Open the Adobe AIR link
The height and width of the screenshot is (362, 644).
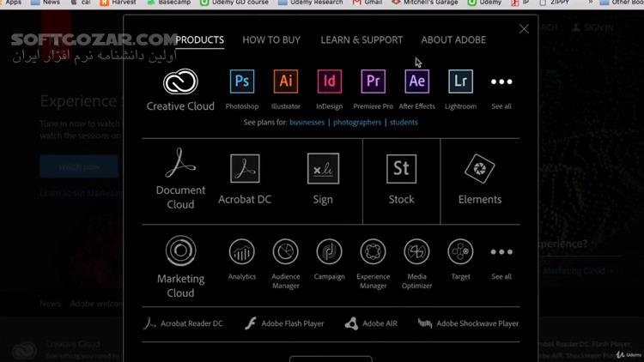[x=371, y=323]
